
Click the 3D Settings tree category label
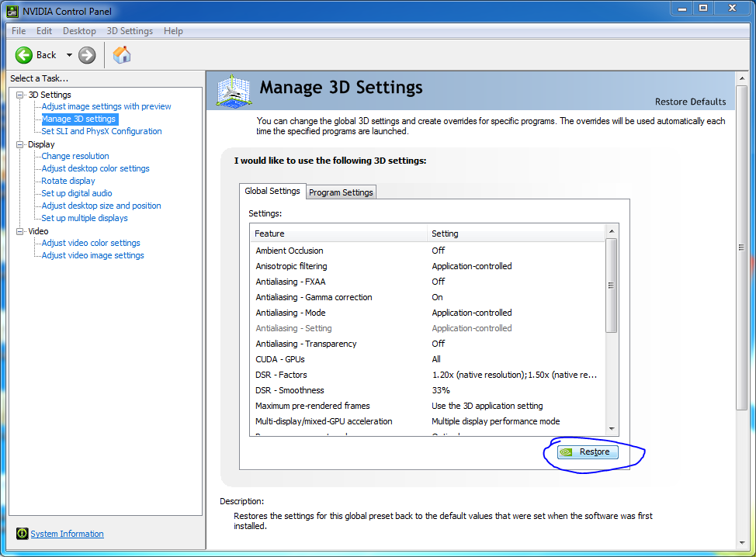50,95
